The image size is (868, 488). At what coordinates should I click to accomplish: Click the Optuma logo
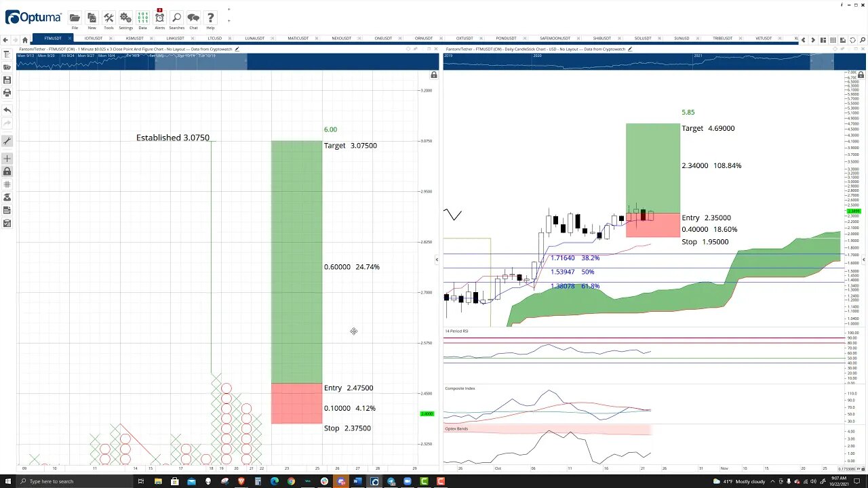(33, 17)
